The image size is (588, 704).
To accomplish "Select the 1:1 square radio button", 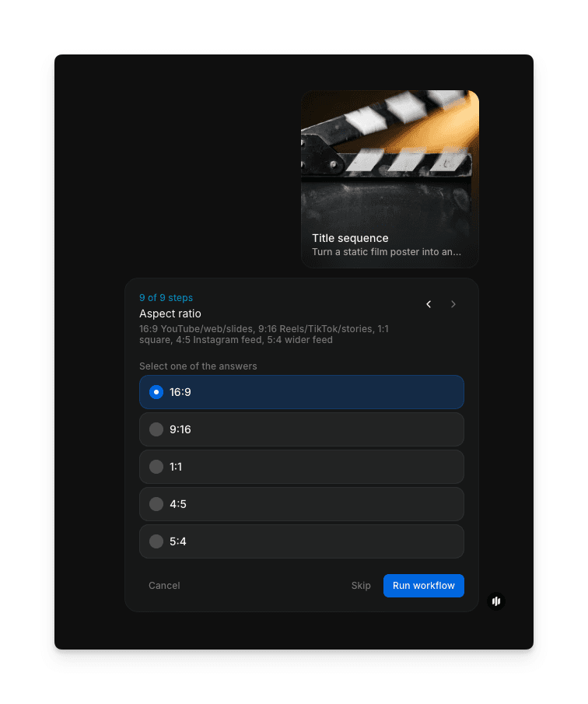I will click(156, 467).
